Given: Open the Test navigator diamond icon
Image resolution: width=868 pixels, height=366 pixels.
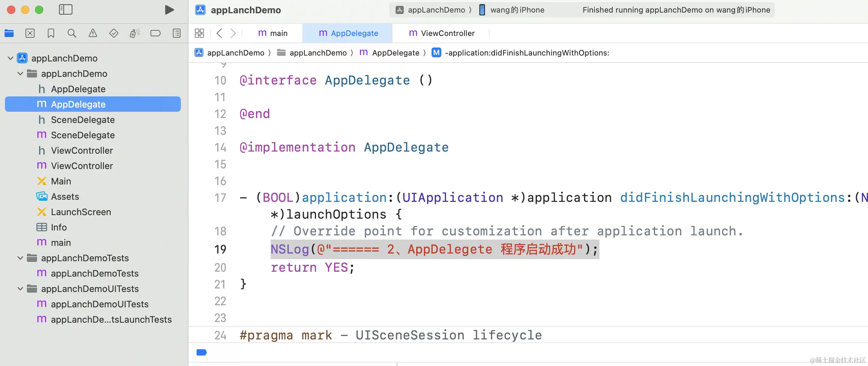Looking at the screenshot, I should (114, 33).
